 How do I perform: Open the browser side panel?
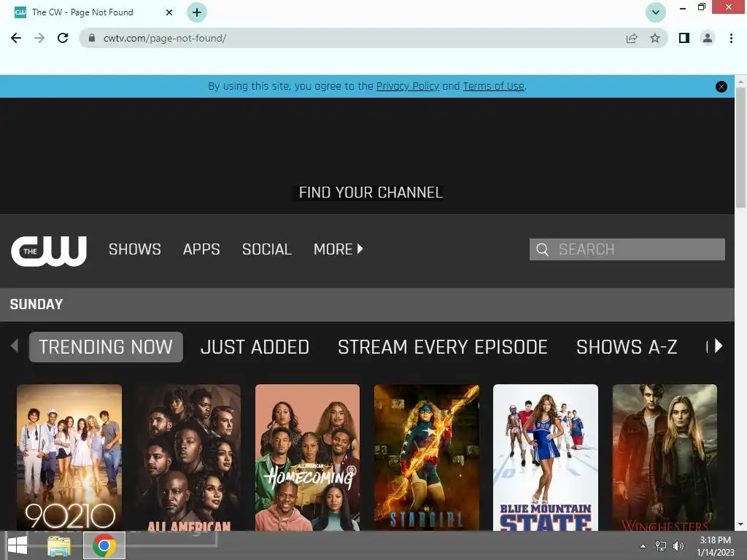684,38
